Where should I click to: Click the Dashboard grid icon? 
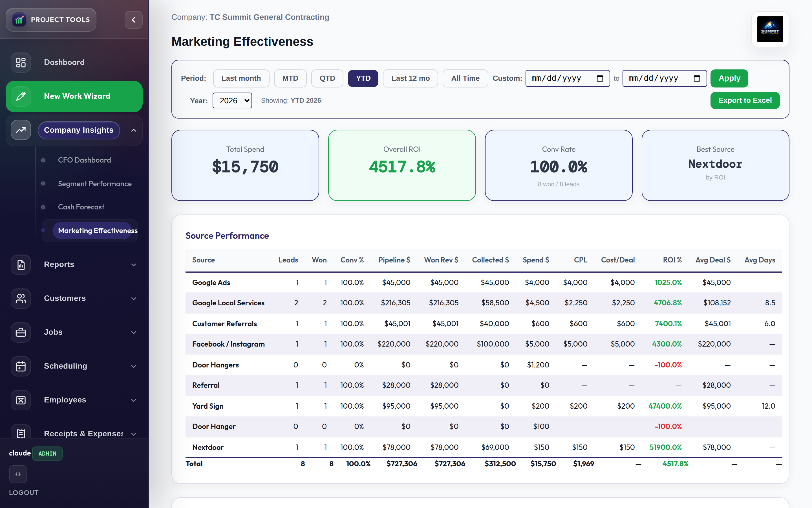coord(21,62)
